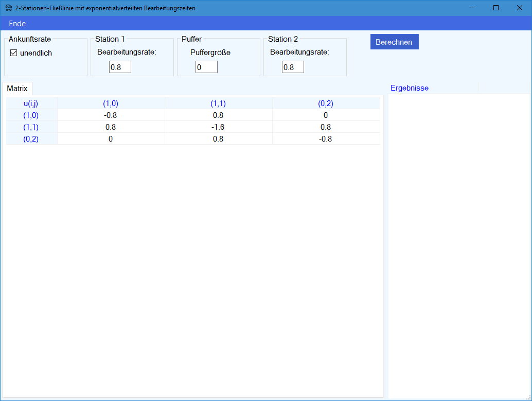
Task: Toggle the unendlich arrival rate checkbox
Action: 14,53
